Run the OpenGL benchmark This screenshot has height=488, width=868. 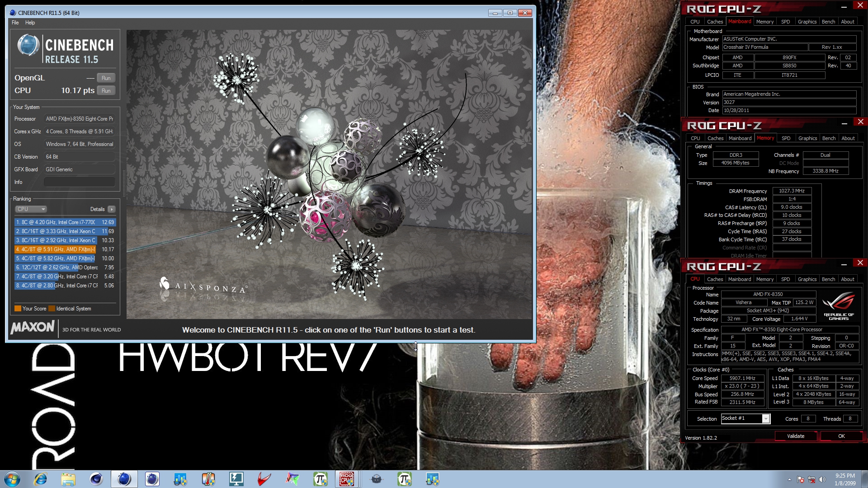point(106,78)
